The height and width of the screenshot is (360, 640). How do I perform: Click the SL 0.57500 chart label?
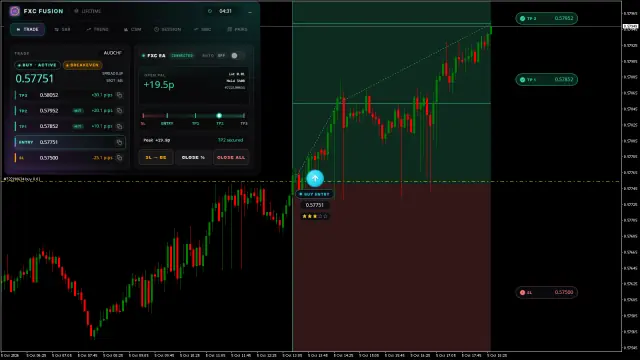pyautogui.click(x=547, y=292)
